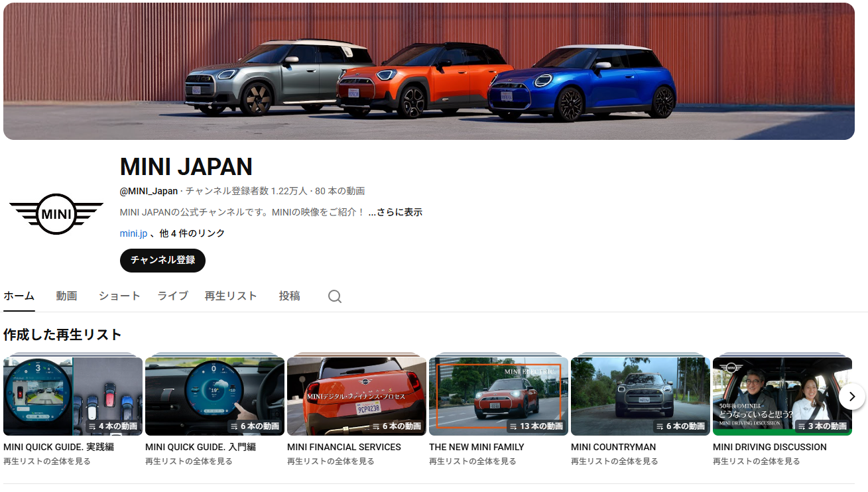This screenshot has height=492, width=868.
Task: Open the MINI QUICK GUIDE 実践編 playlist thumbnail
Action: (73, 396)
